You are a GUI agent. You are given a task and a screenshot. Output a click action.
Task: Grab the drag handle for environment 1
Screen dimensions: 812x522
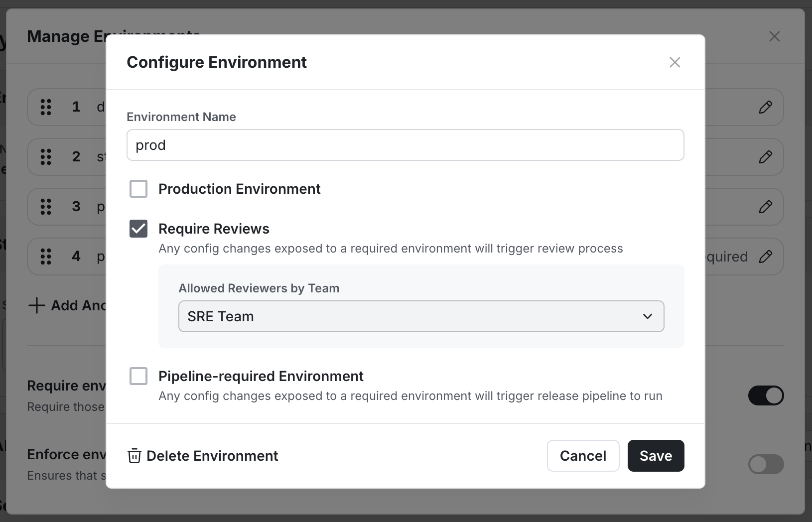tap(46, 107)
